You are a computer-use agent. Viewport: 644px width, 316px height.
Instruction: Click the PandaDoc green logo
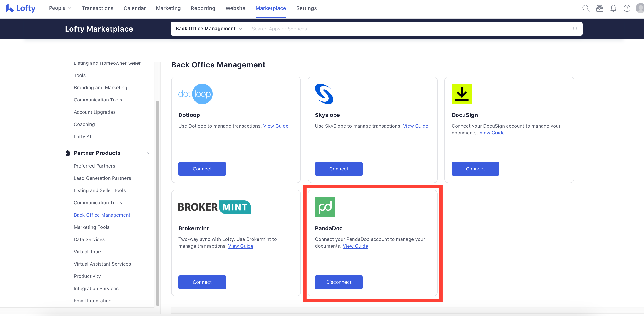point(325,207)
